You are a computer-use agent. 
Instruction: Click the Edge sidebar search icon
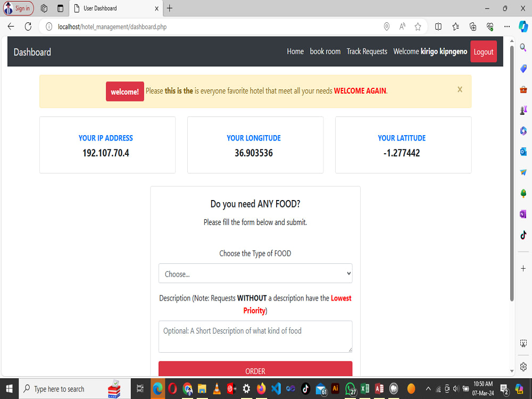(x=523, y=47)
